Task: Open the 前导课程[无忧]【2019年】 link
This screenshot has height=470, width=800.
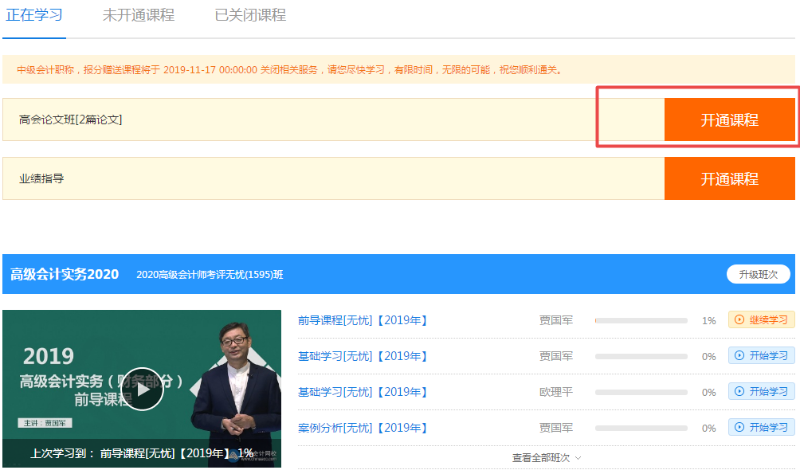Action: click(362, 320)
